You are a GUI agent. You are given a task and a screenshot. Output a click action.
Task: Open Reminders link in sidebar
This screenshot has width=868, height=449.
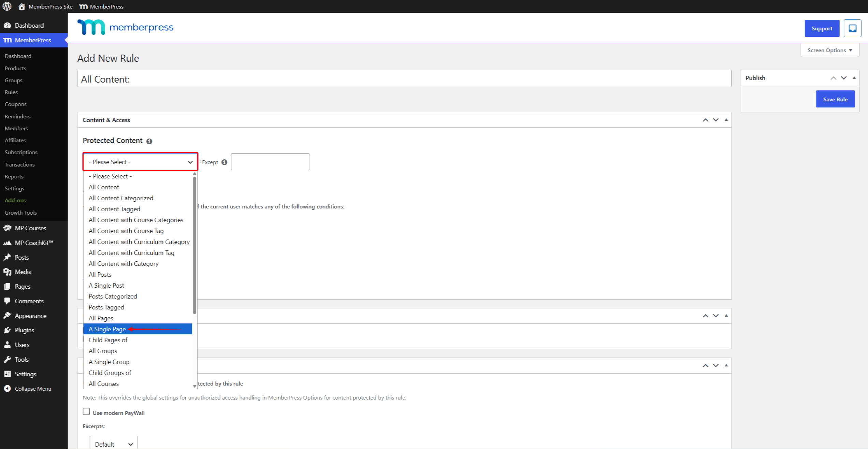tap(18, 116)
